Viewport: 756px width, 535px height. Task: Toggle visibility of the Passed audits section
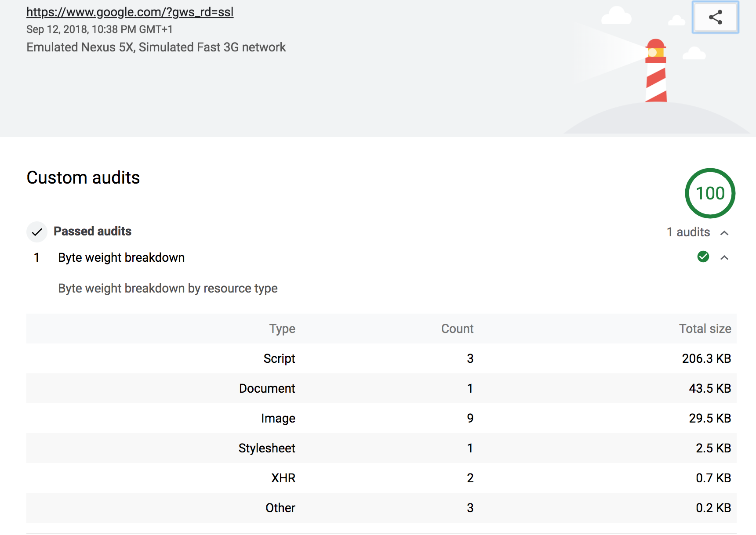point(725,233)
